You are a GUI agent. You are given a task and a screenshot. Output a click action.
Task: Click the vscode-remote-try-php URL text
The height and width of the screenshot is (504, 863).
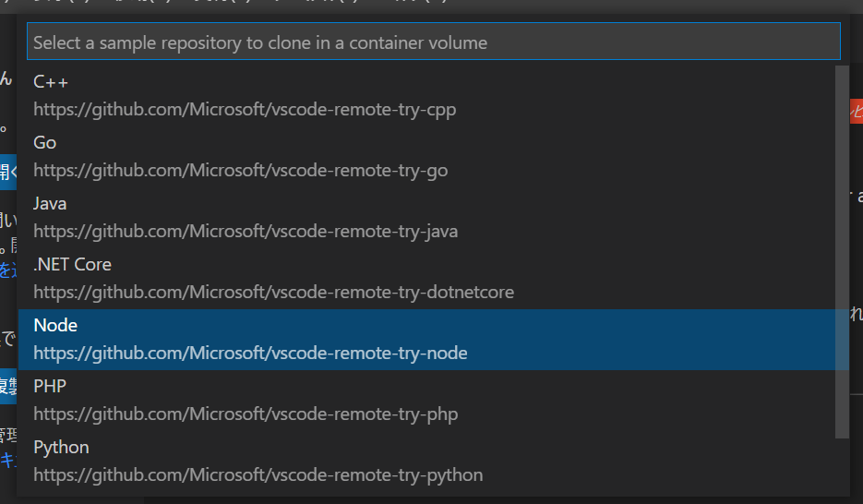[x=246, y=414]
